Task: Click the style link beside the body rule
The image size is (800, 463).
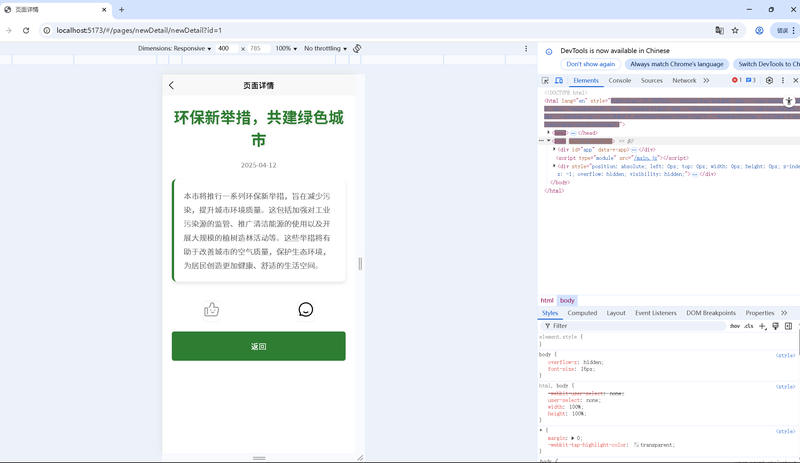Action: click(785, 355)
